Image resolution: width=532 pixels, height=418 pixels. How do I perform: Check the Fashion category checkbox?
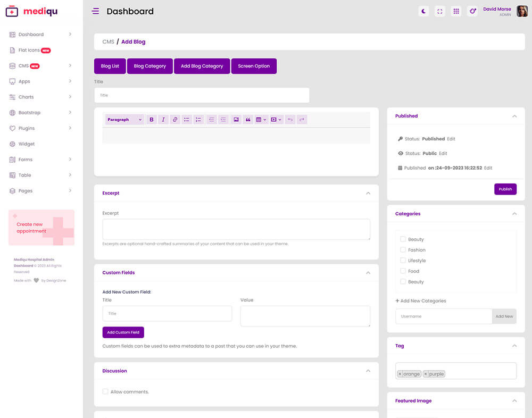(403, 250)
